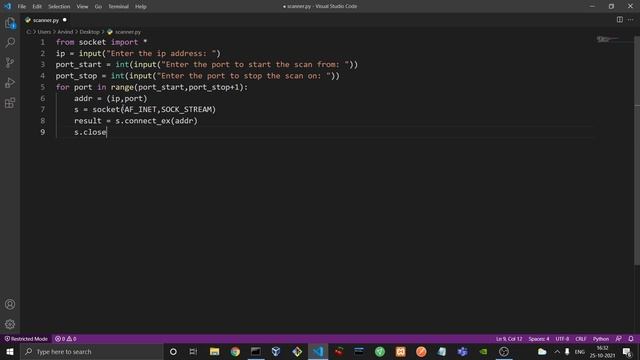Open the Go menu
This screenshot has height=360, width=640.
click(98, 7)
